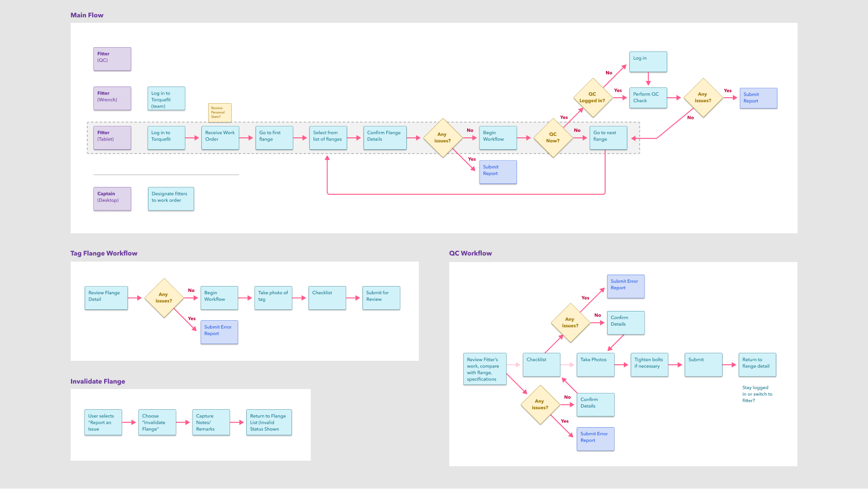Select the Captain (Desktop) role box
868x489 pixels.
pyautogui.click(x=112, y=199)
